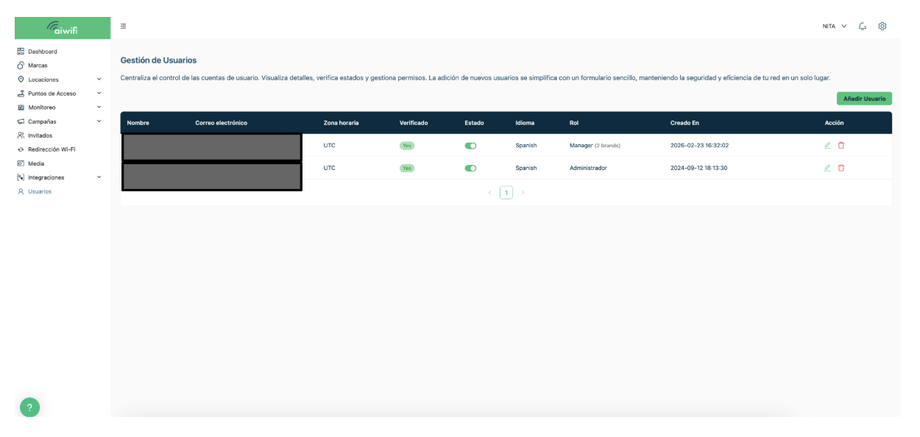Expand the Campañas submenu chevron
The width and height of the screenshot is (920, 437).
pyautogui.click(x=99, y=121)
